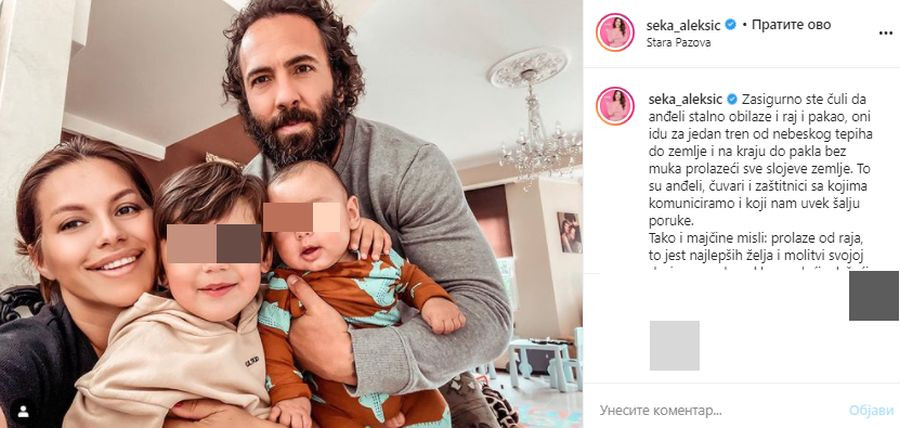Click the verified badge in the caption
Image resolution: width=900 pixels, height=428 pixels.
732,99
